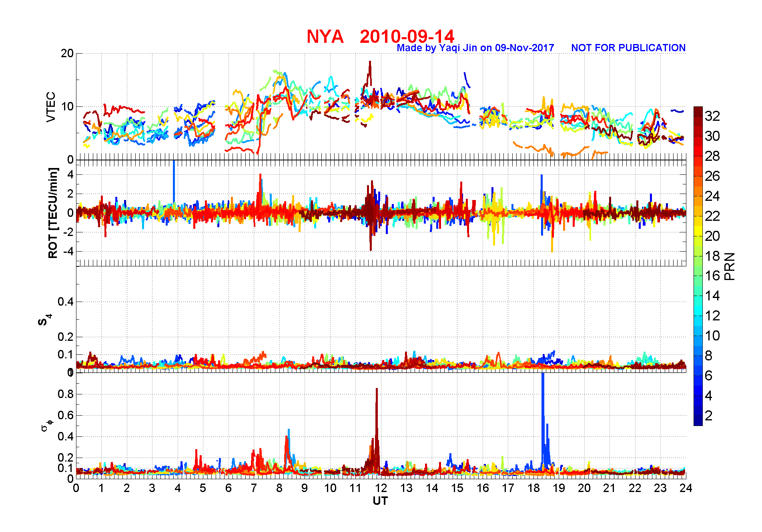Click the S4 y-axis label
Viewport: 762px width, 532px height.
point(44,320)
